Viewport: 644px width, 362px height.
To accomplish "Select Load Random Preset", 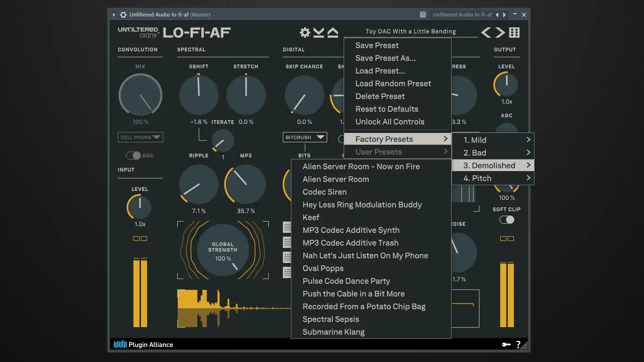I will (397, 83).
